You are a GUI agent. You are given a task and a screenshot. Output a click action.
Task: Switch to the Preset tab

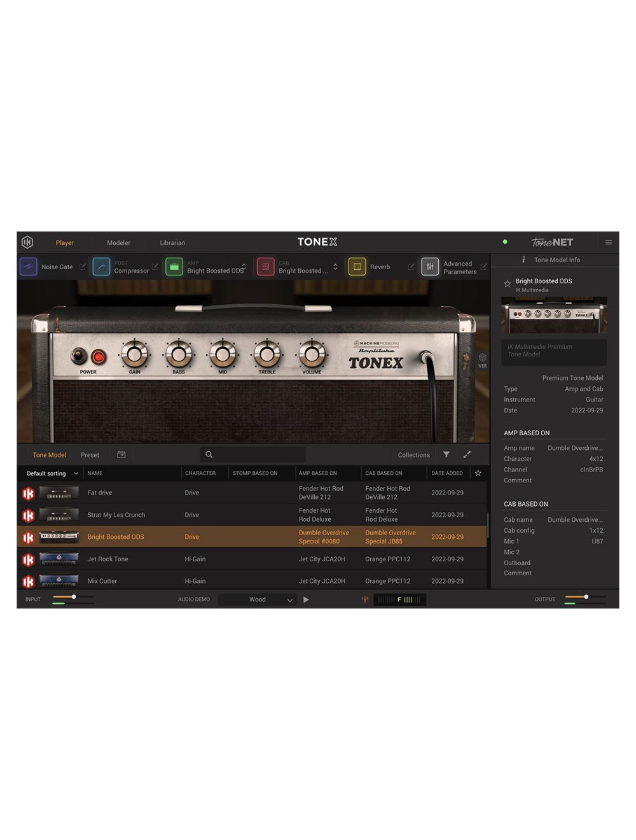[90, 454]
